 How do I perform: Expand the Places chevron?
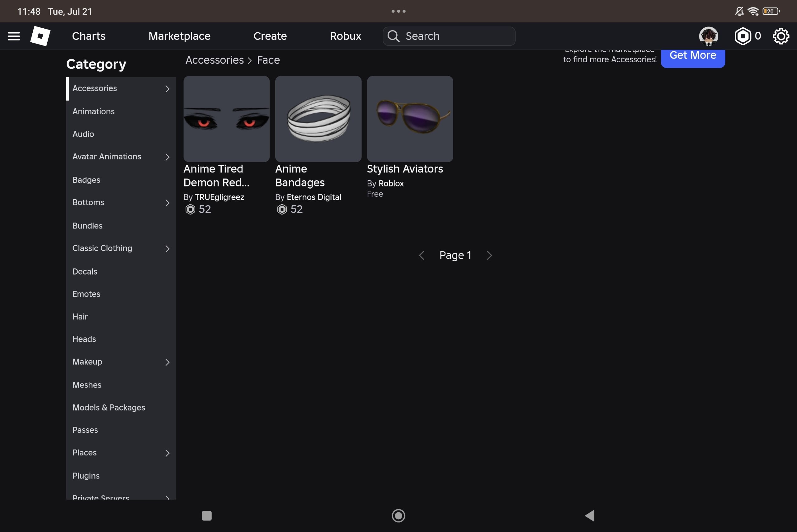pyautogui.click(x=167, y=453)
